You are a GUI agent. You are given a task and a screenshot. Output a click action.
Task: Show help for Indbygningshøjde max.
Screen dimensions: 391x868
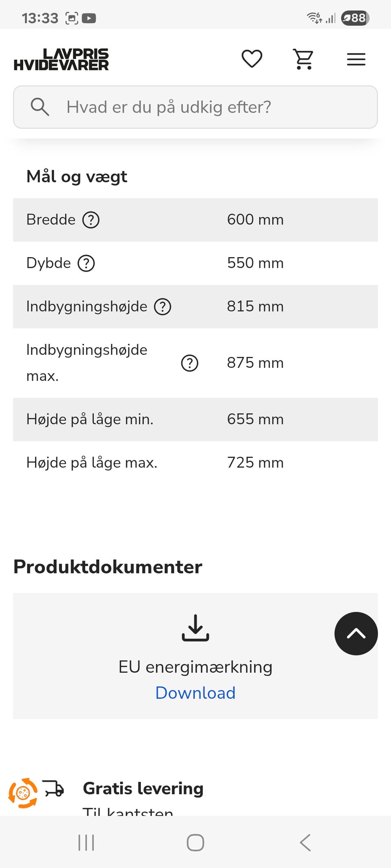(189, 363)
